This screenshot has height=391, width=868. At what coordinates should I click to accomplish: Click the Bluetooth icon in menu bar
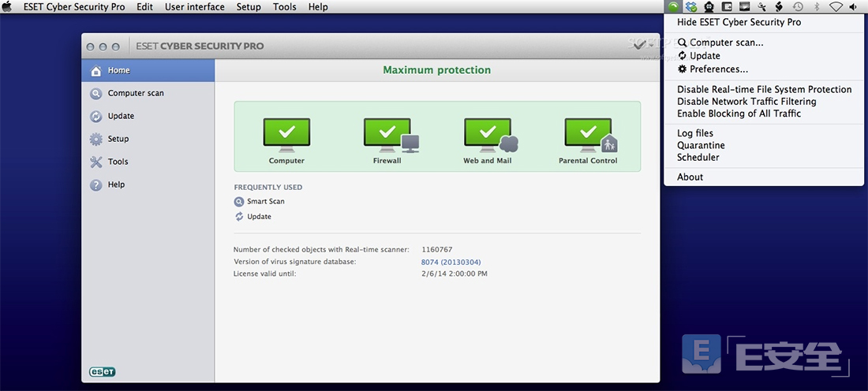tap(816, 6)
